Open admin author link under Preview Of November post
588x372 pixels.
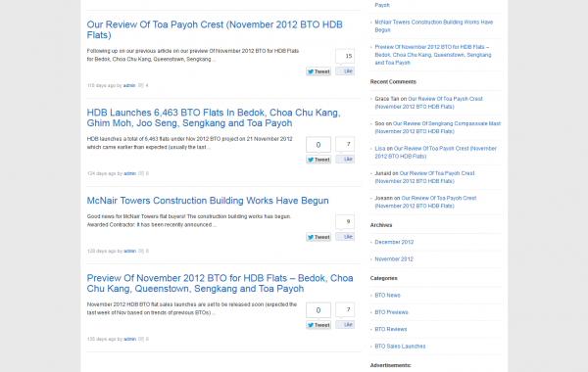click(129, 339)
